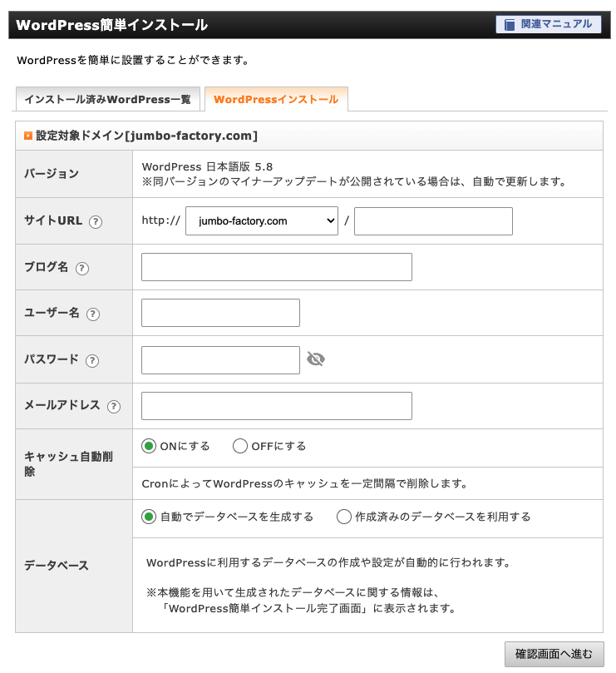
Task: Toggle password visibility eye icon
Action: pos(316,359)
